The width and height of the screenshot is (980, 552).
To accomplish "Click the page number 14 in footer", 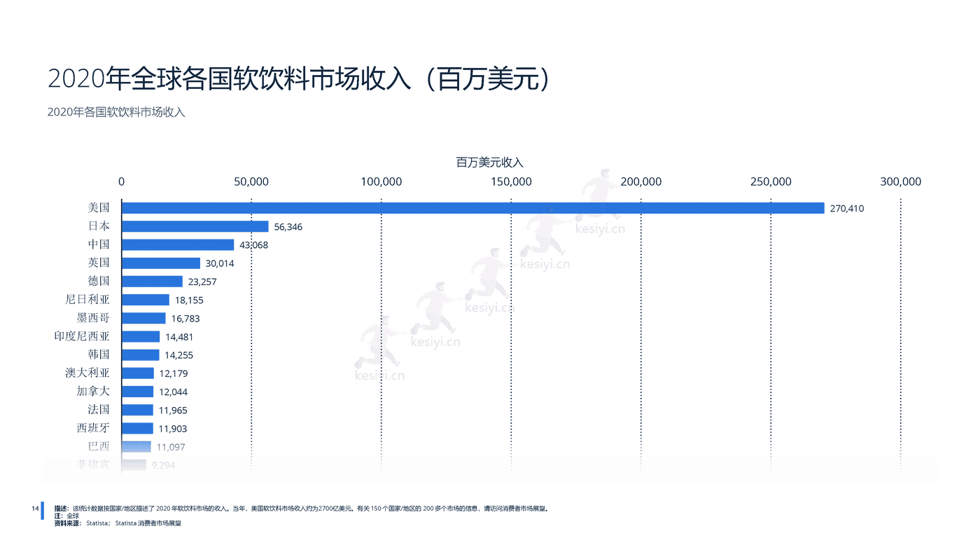I will click(x=35, y=508).
